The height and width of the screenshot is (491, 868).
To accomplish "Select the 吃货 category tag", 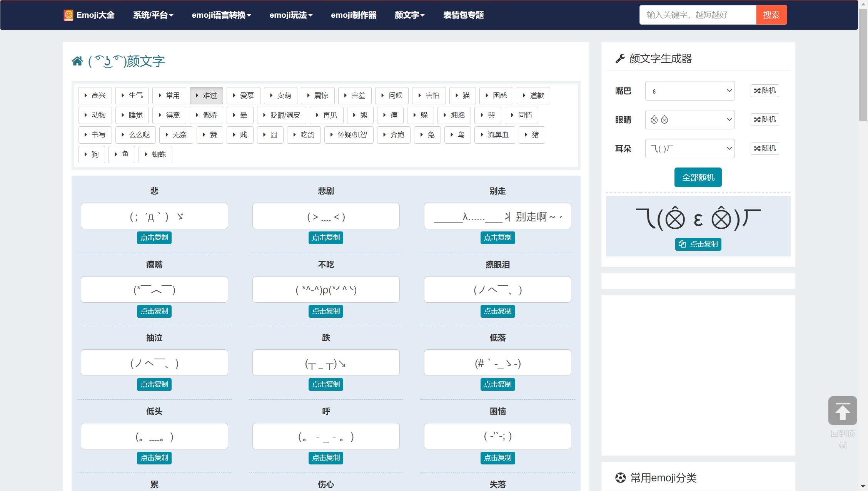I will (304, 135).
